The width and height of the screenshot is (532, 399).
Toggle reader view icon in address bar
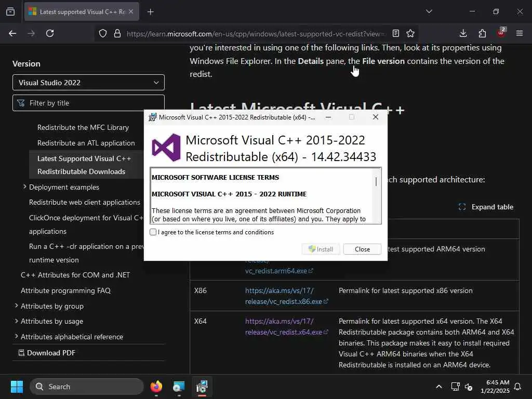pos(395,33)
